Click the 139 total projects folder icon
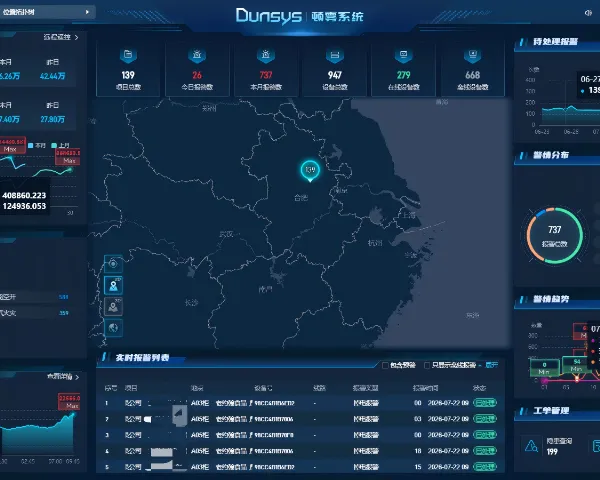The height and width of the screenshot is (480, 600). click(128, 55)
